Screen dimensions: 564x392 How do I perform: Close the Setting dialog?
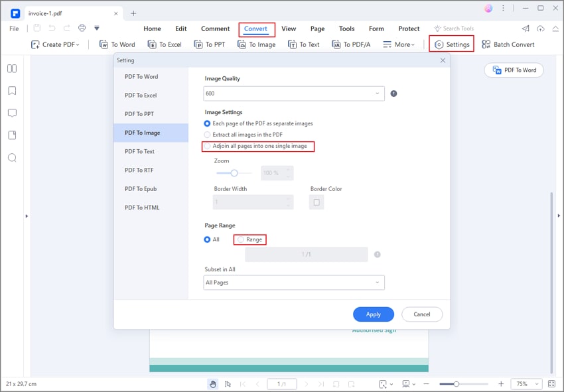[443, 60]
